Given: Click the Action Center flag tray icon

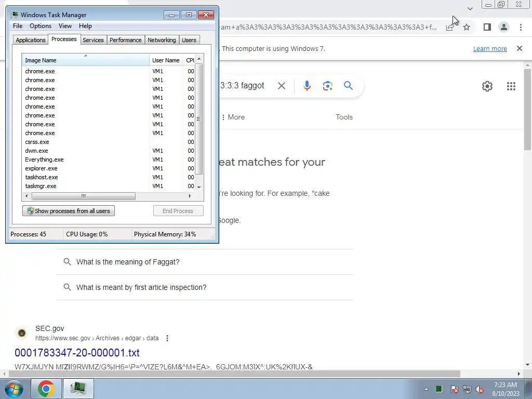Looking at the screenshot, I should [454, 390].
